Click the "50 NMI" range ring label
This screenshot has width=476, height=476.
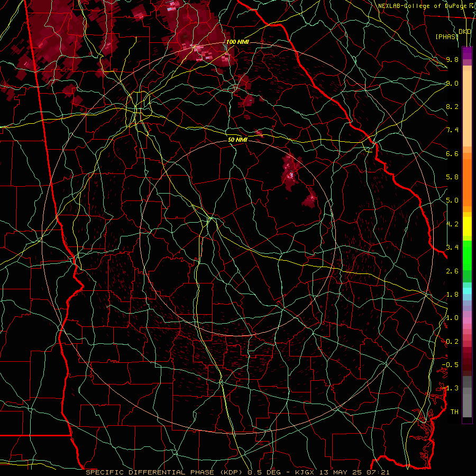(237, 140)
